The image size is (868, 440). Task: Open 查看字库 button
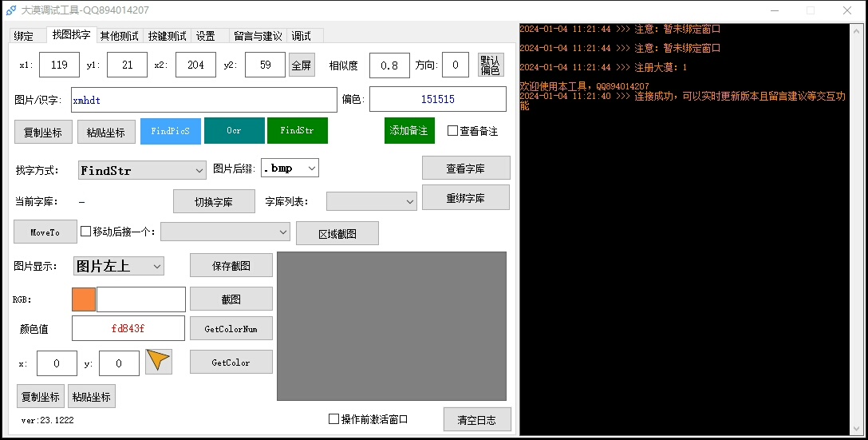(x=466, y=168)
